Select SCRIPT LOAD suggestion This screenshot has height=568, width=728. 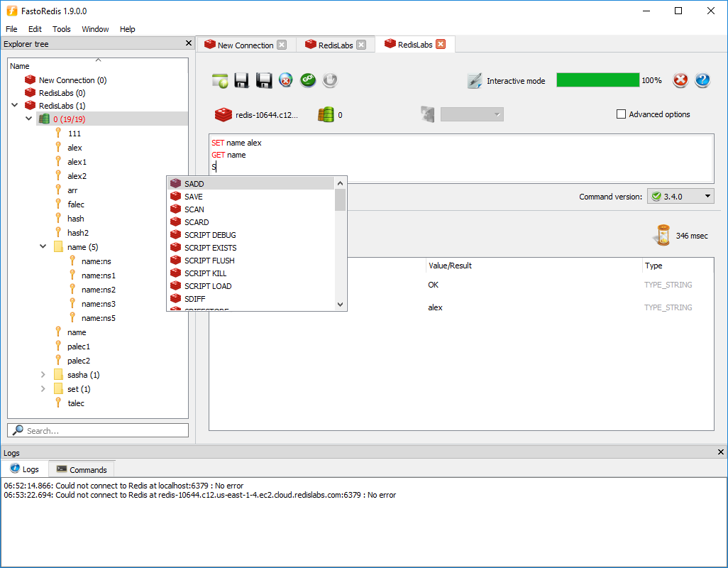tap(250, 286)
